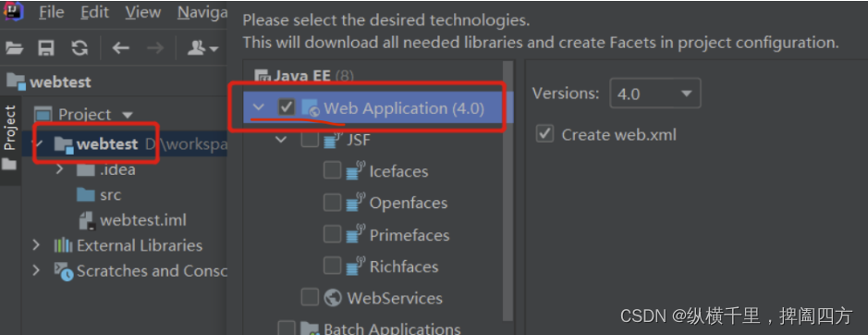Collapse the JSF tree node
The image size is (868, 335).
(282, 139)
